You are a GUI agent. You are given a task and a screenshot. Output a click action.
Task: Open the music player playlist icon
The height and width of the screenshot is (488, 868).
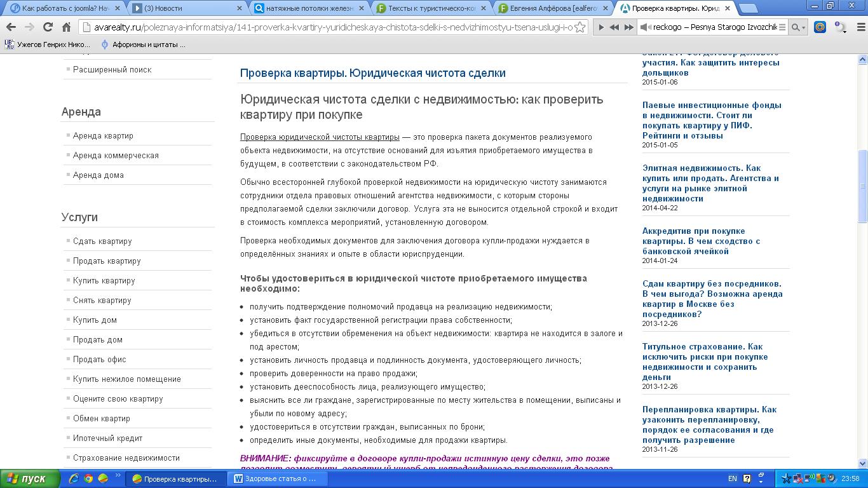tap(782, 27)
